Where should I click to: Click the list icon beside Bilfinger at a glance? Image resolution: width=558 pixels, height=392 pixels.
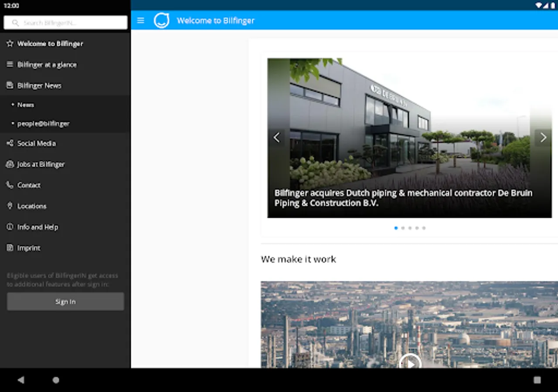pos(10,64)
